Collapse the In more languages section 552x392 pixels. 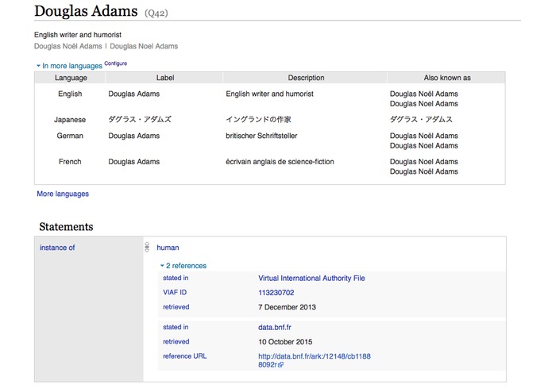tap(69, 66)
